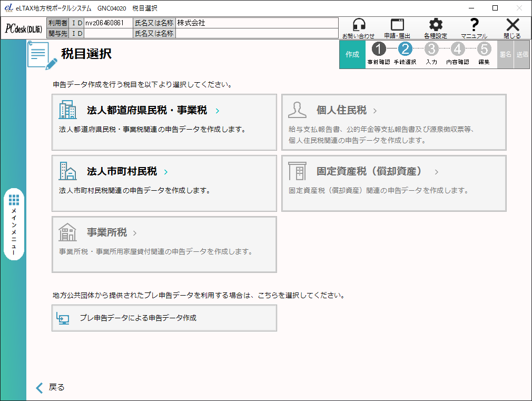The width and height of the screenshot is (532, 401).
Task: Click instruction 申告データ作成を行う税目を以下より選択してください。
Action: tap(143, 84)
